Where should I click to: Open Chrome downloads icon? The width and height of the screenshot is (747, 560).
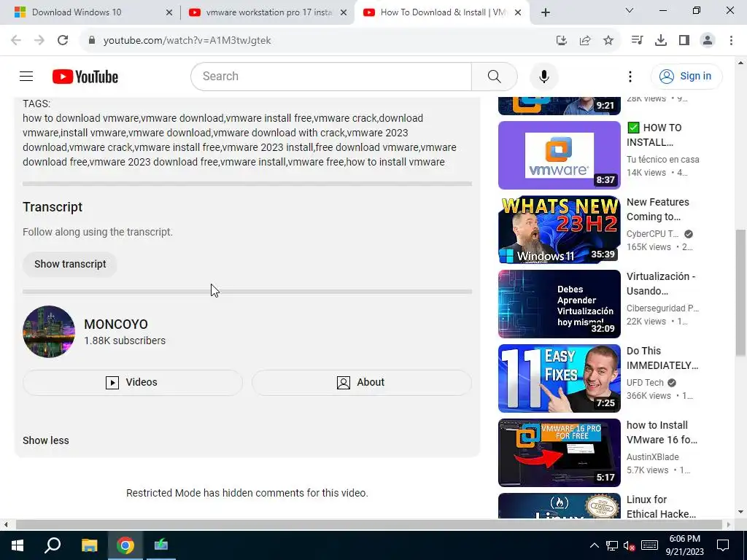(x=660, y=41)
